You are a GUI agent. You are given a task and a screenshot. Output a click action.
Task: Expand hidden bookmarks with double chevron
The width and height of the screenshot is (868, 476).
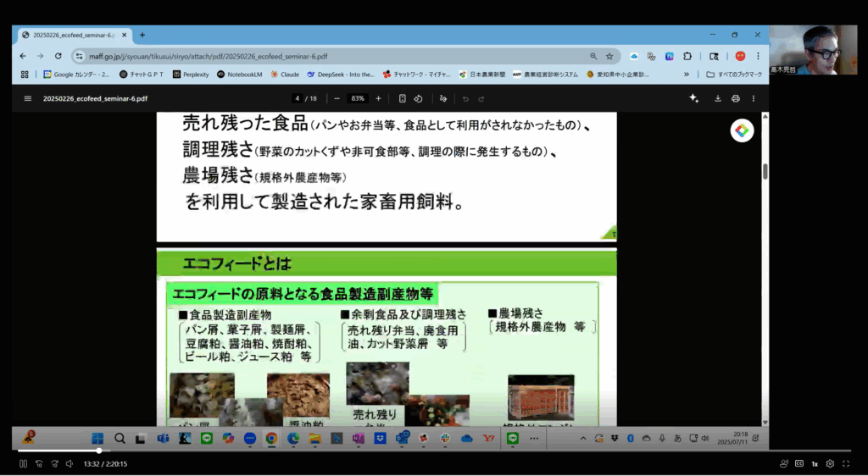tap(687, 74)
